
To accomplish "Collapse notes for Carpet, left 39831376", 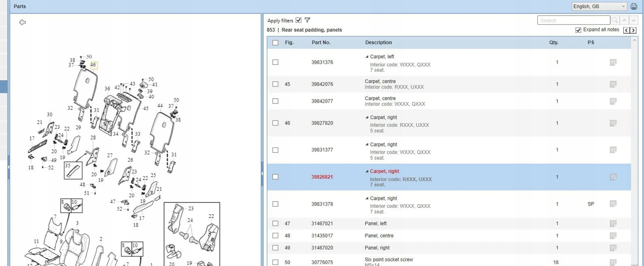I will pos(367,57).
